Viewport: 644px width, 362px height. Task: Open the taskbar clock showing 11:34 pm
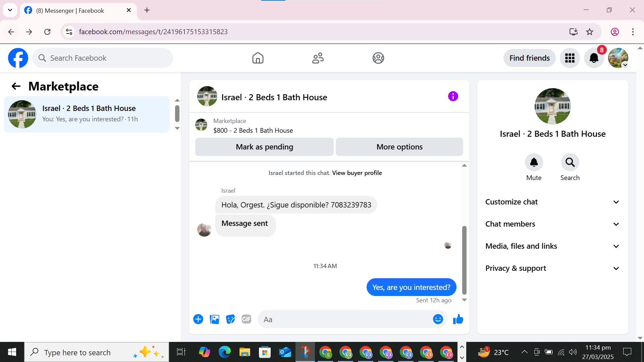point(598,352)
